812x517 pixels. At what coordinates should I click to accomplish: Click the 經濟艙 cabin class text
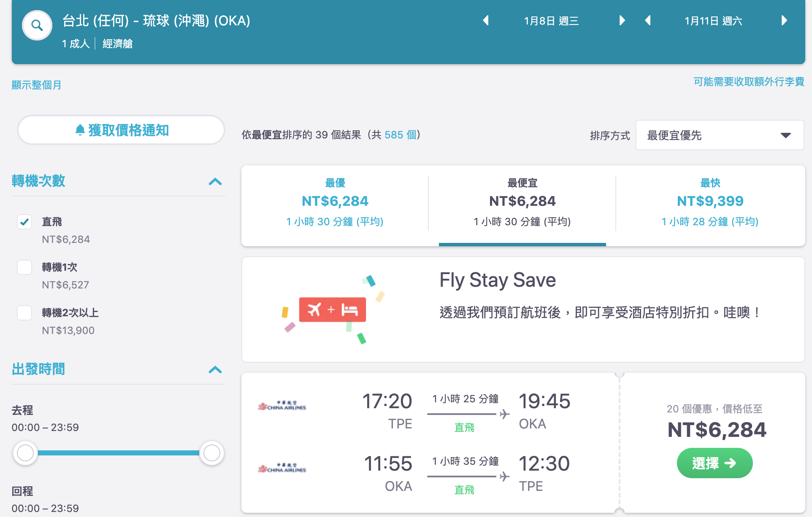coord(117,43)
